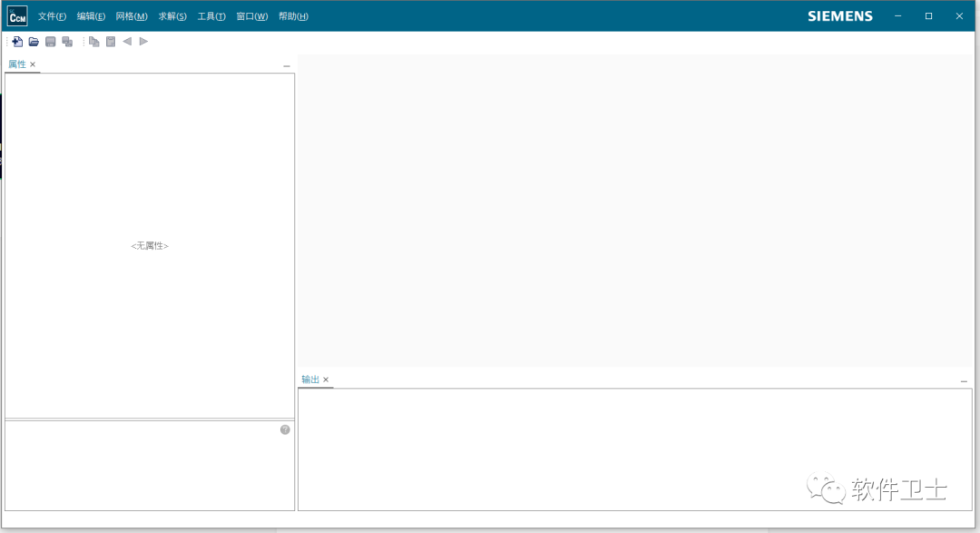
Task: Click the Save toolbar icon
Action: pyautogui.click(x=51, y=42)
